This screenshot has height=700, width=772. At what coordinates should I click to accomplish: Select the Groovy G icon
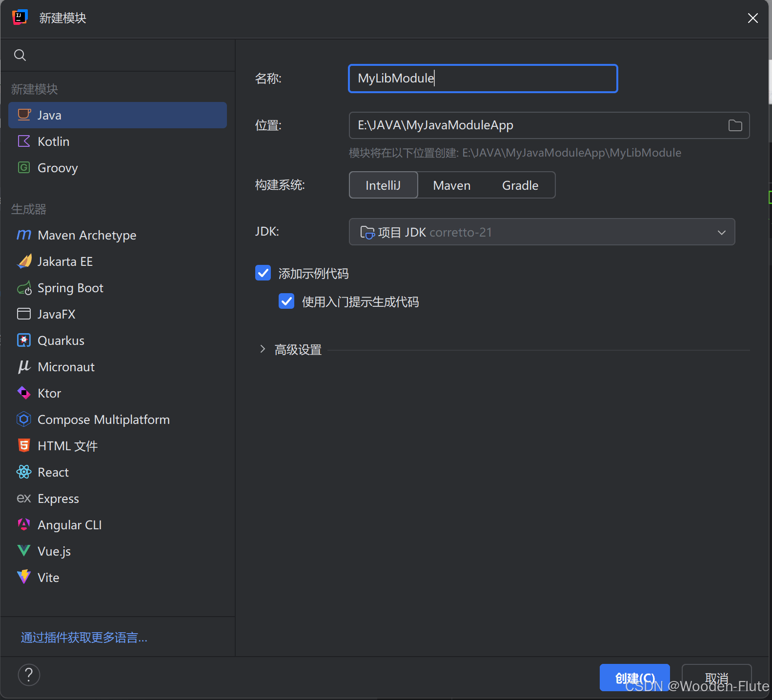(24, 167)
